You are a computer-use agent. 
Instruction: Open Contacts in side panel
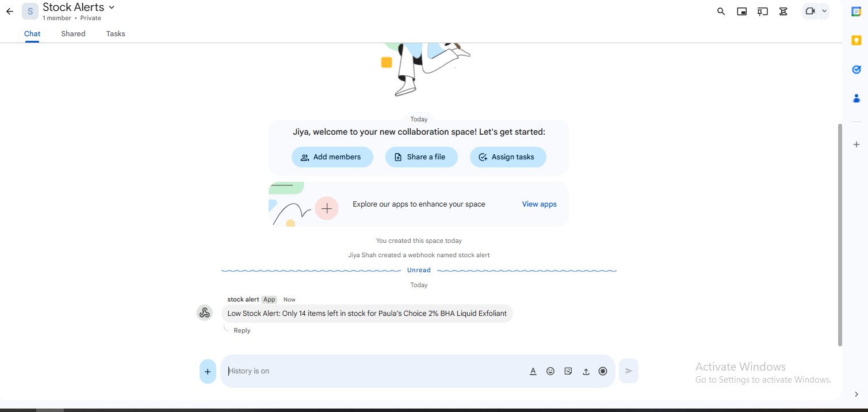point(856,98)
